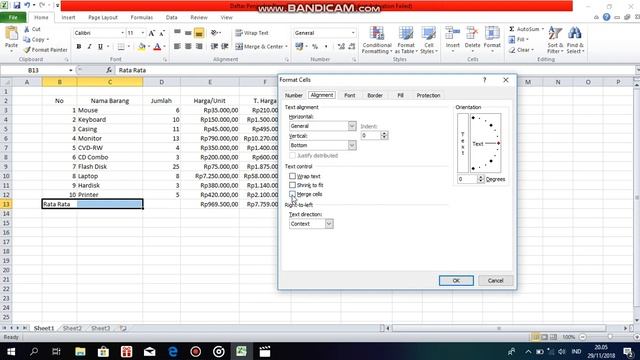Open the Page Layout ribbon tab
Viewport: 640px width, 360px height.
pos(103,18)
